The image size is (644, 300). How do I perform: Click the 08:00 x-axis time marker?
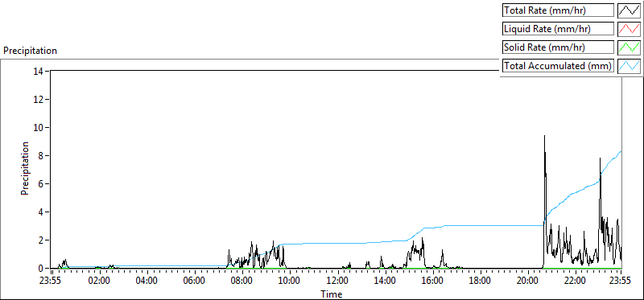coord(242,282)
